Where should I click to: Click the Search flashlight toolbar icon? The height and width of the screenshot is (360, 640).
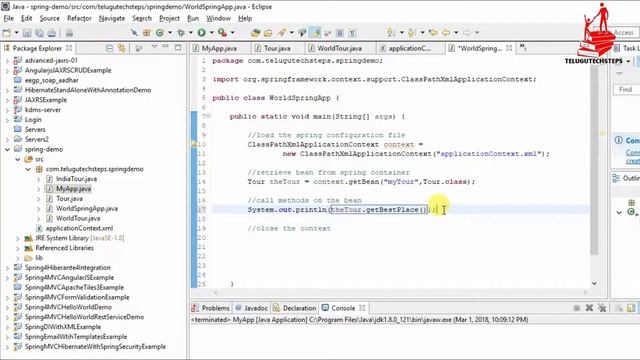[x=282, y=33]
